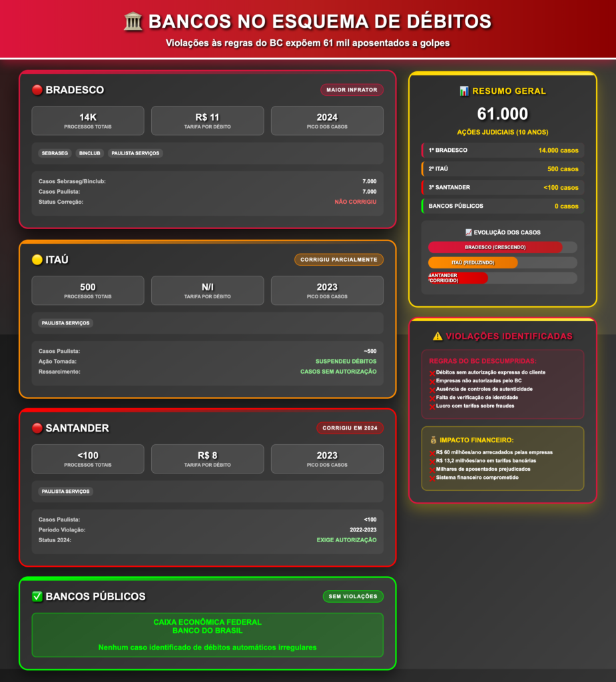Click the '2022-2023' violation period value
The height and width of the screenshot is (682, 616).
(363, 529)
